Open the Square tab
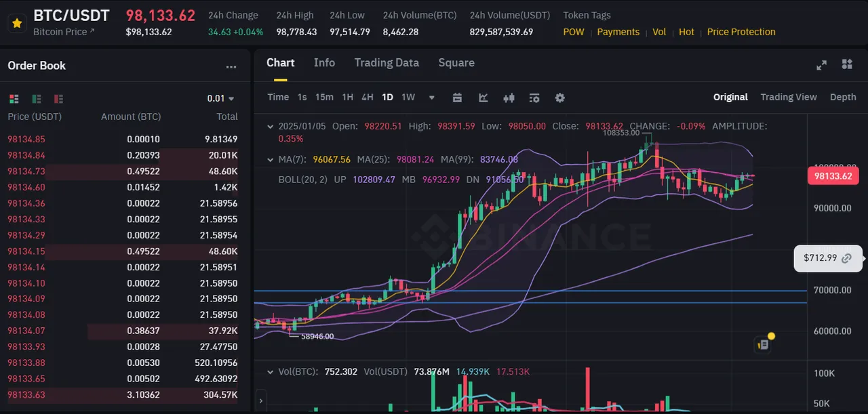The image size is (868, 414). coord(456,63)
